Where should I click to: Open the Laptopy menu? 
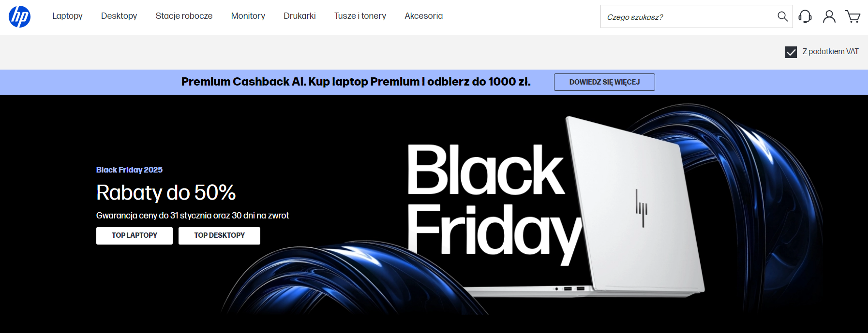tap(67, 16)
